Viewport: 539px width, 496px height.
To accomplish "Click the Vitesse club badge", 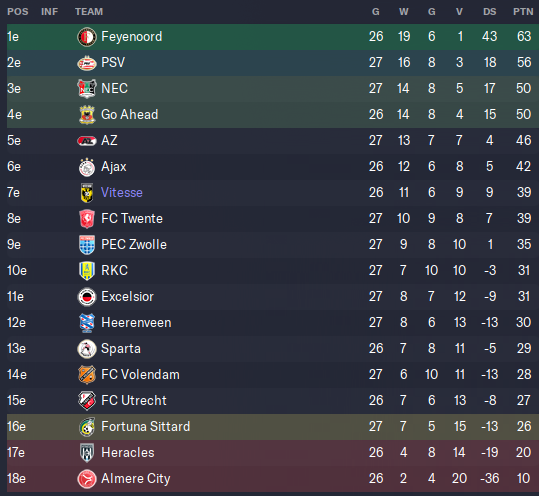I will coord(87,193).
